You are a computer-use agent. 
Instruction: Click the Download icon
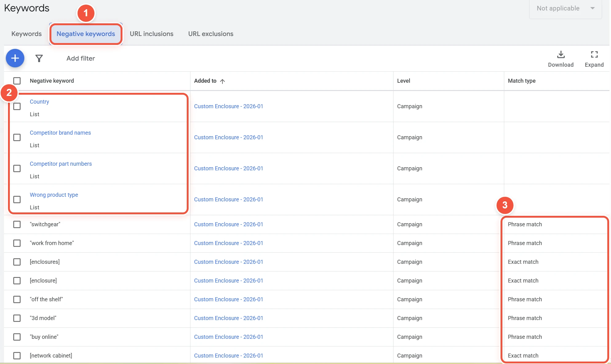561,55
